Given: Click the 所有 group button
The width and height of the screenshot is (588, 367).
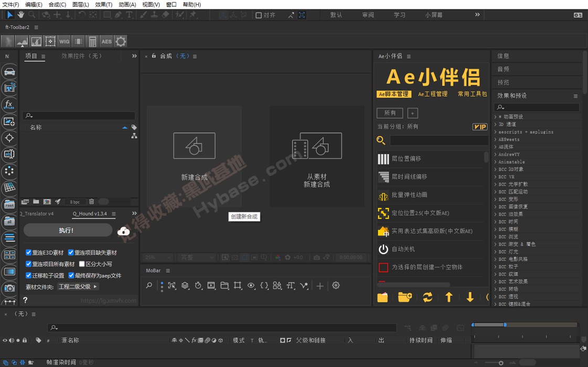Looking at the screenshot, I should coord(390,113).
